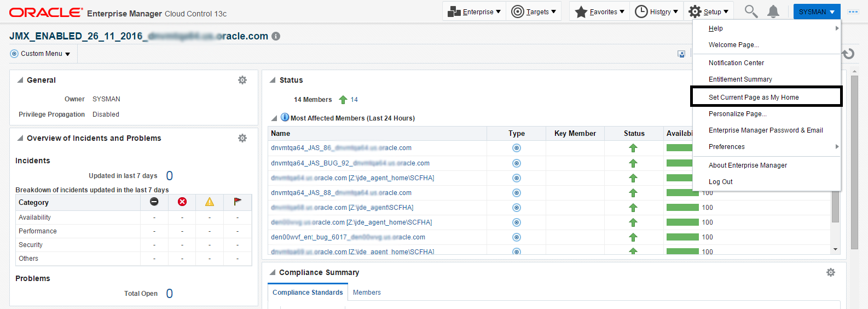868x309 pixels.
Task: Open the Custom Menu dropdown
Action: [41, 54]
